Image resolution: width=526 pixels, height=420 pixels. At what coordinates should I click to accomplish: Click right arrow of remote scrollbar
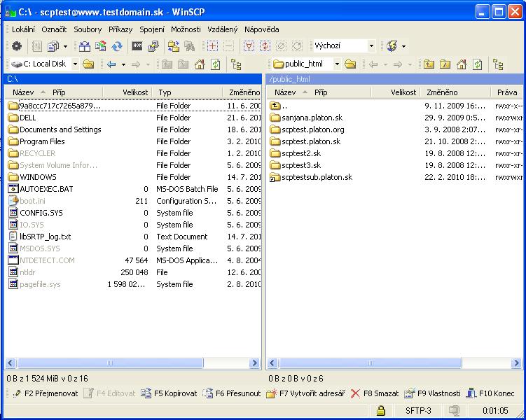tap(516, 363)
